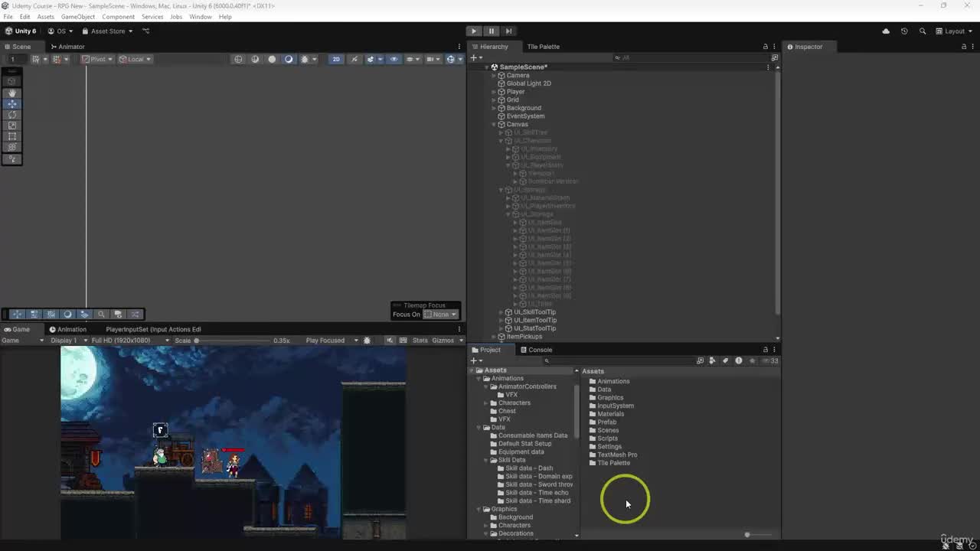Viewport: 980px width, 551px height.
Task: Toggle Gizmos in Game view
Action: [443, 341]
